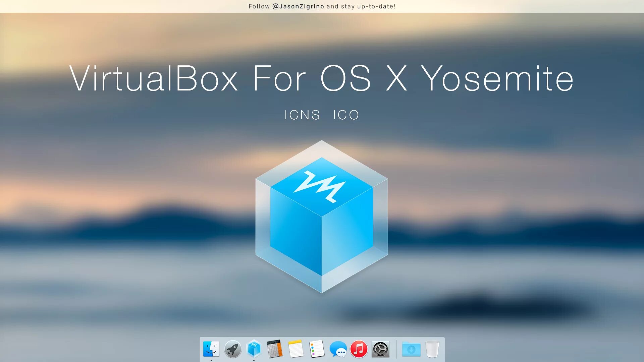644x362 pixels.
Task: Open the Calculator app in dock
Action: tap(275, 349)
